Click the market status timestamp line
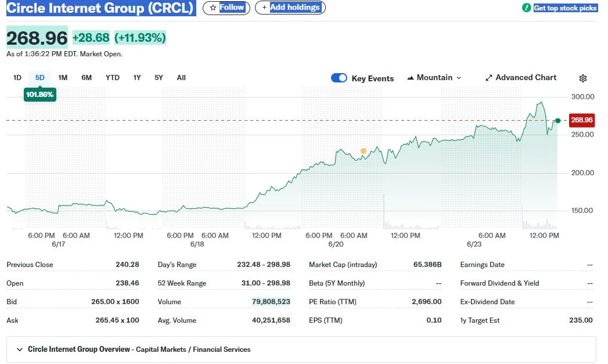This screenshot has width=608, height=364. click(x=64, y=54)
